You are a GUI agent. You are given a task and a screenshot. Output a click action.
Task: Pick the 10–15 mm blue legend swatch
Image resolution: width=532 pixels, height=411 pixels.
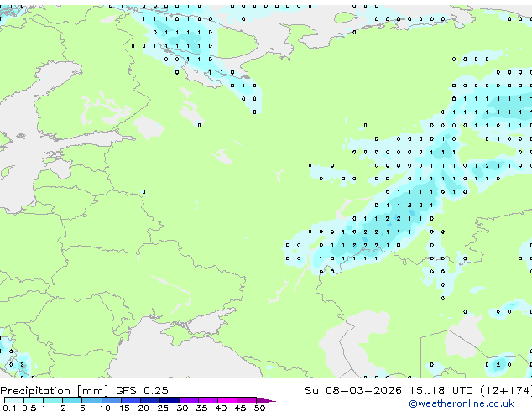pos(112,400)
